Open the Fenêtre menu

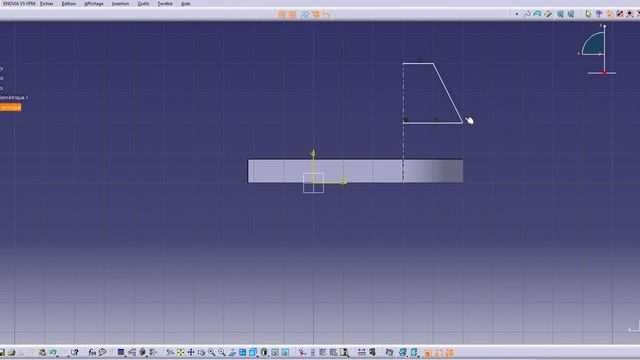[x=165, y=4]
